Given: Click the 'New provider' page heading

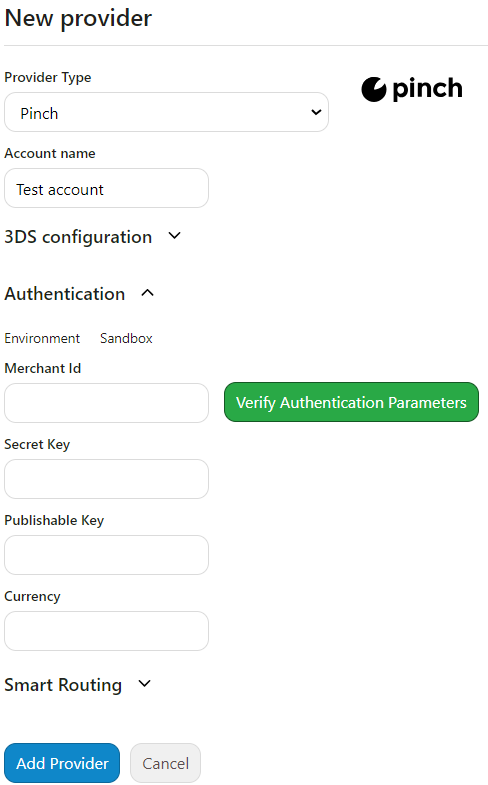Looking at the screenshot, I should 78,19.
